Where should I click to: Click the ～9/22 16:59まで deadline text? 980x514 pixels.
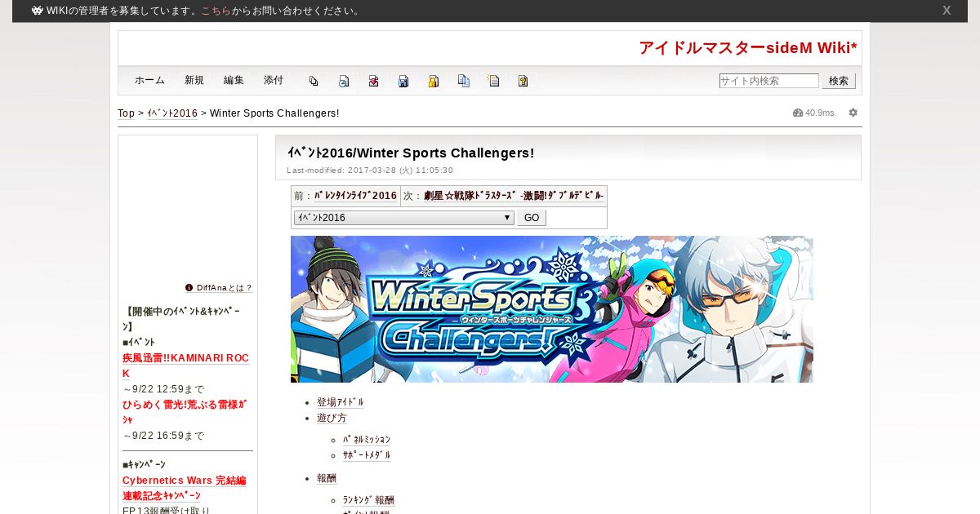(163, 436)
